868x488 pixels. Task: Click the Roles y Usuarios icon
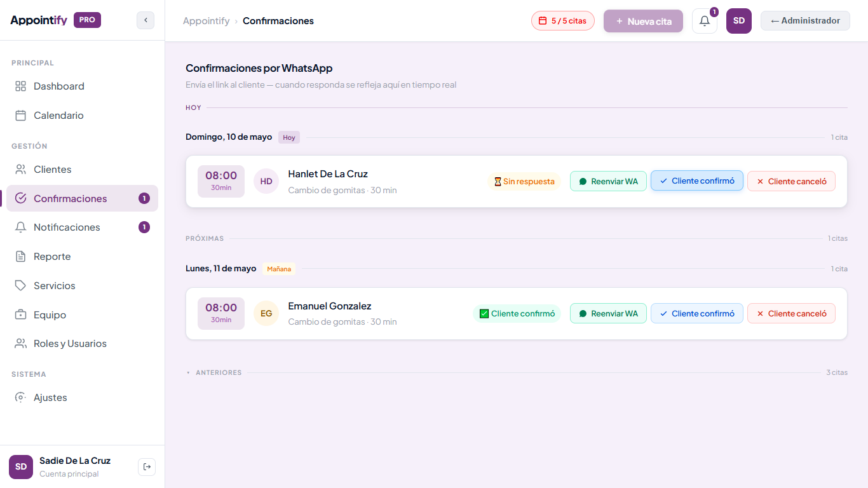(x=21, y=344)
